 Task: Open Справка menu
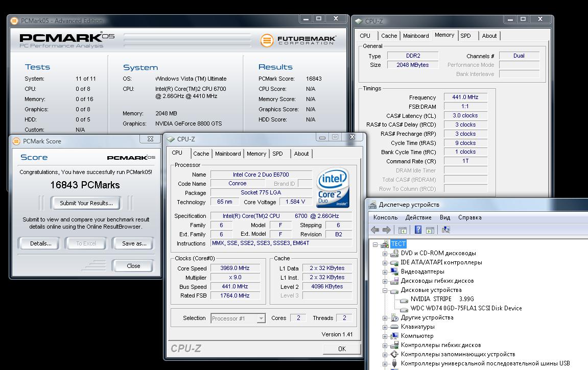469,217
